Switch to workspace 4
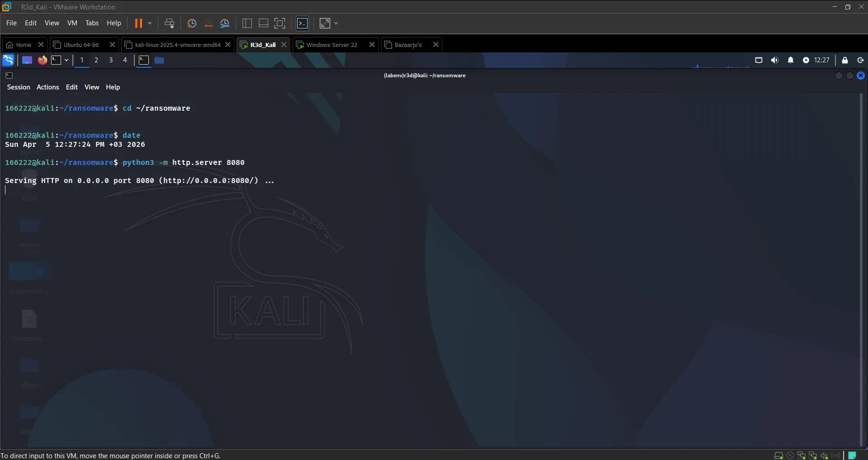The width and height of the screenshot is (868, 460). tap(125, 60)
